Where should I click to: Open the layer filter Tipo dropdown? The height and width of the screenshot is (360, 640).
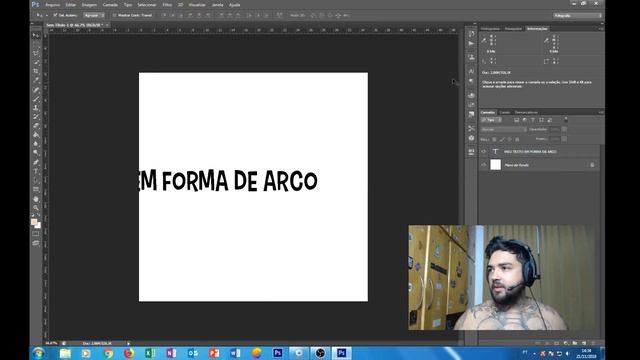pos(491,120)
